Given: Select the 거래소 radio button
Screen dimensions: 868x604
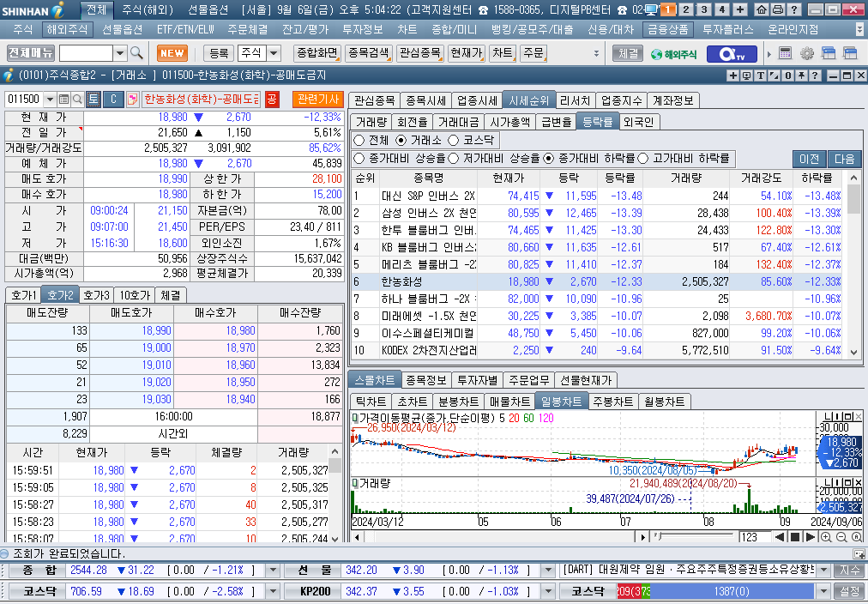Looking at the screenshot, I should point(401,141).
